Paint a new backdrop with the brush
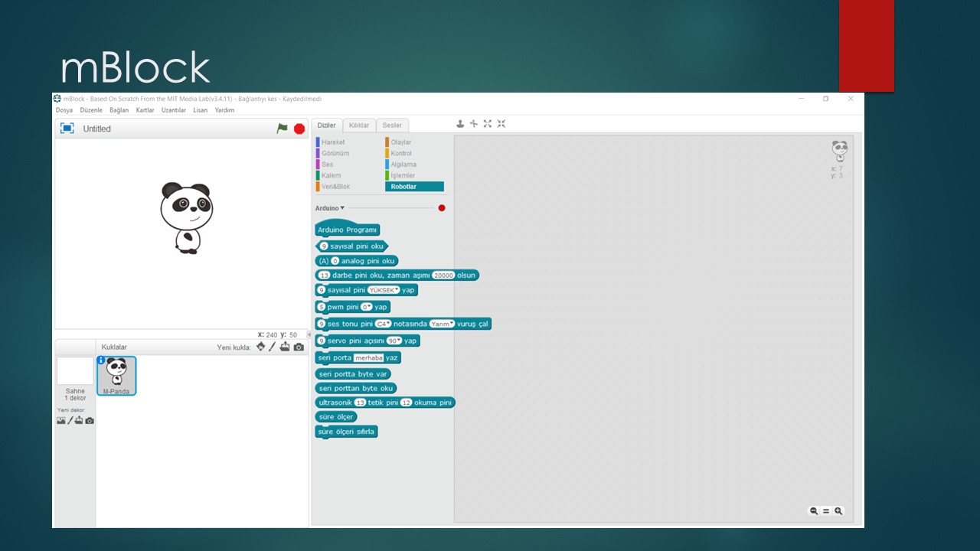 [70, 420]
